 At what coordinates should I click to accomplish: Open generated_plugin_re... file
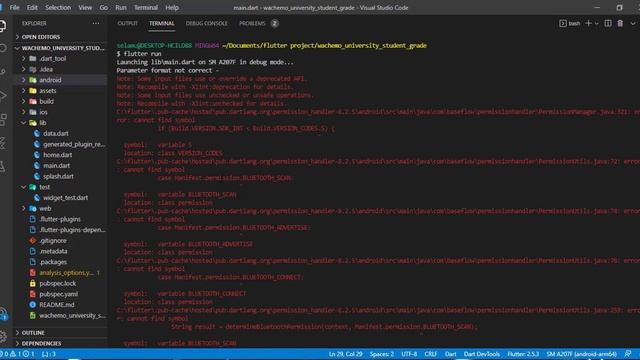[x=73, y=144]
